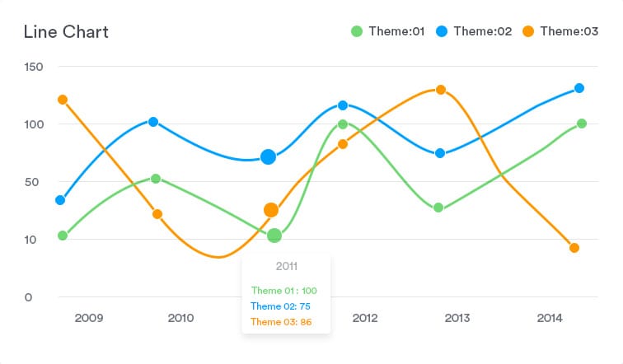Select the enlarged green 2011 data point
623x364 pixels.
coord(274,236)
